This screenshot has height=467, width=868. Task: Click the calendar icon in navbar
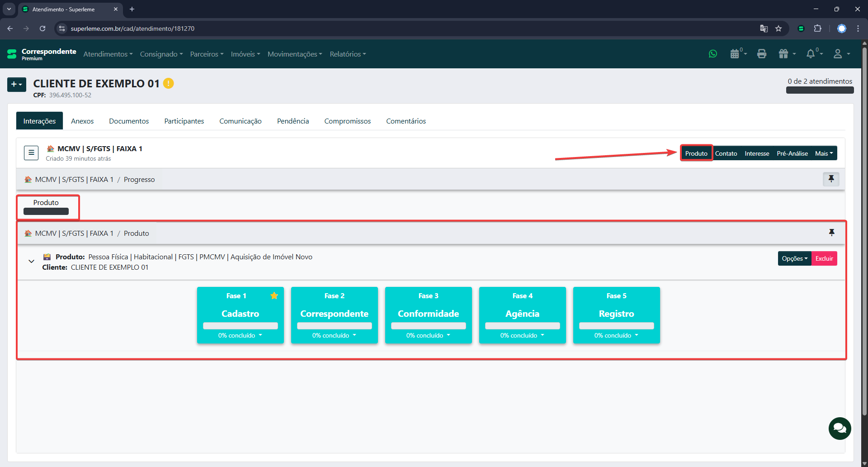[x=735, y=54]
